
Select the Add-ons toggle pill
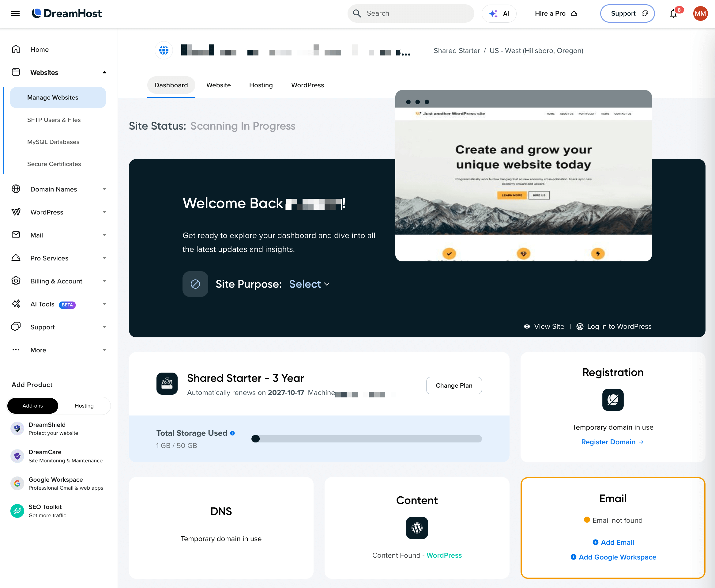click(32, 405)
